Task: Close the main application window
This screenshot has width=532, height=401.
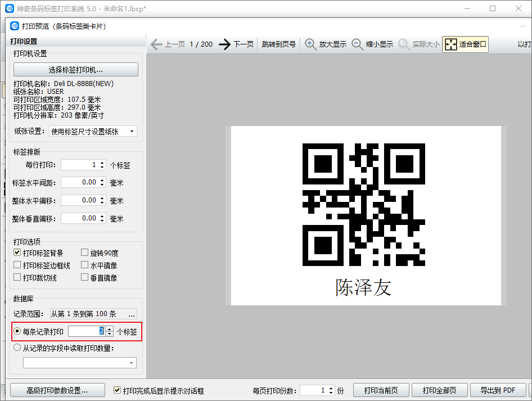Action: coord(519,8)
